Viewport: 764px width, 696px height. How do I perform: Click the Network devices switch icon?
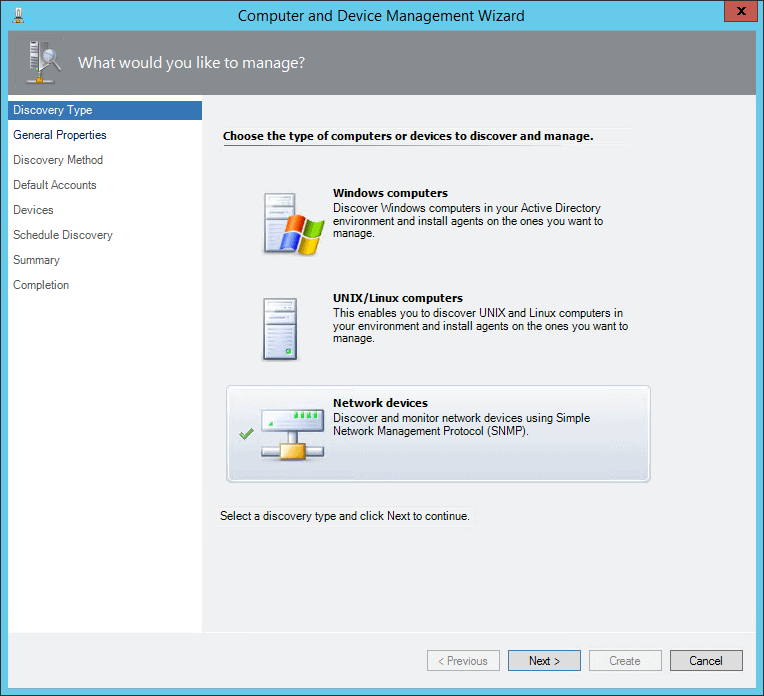(x=292, y=434)
